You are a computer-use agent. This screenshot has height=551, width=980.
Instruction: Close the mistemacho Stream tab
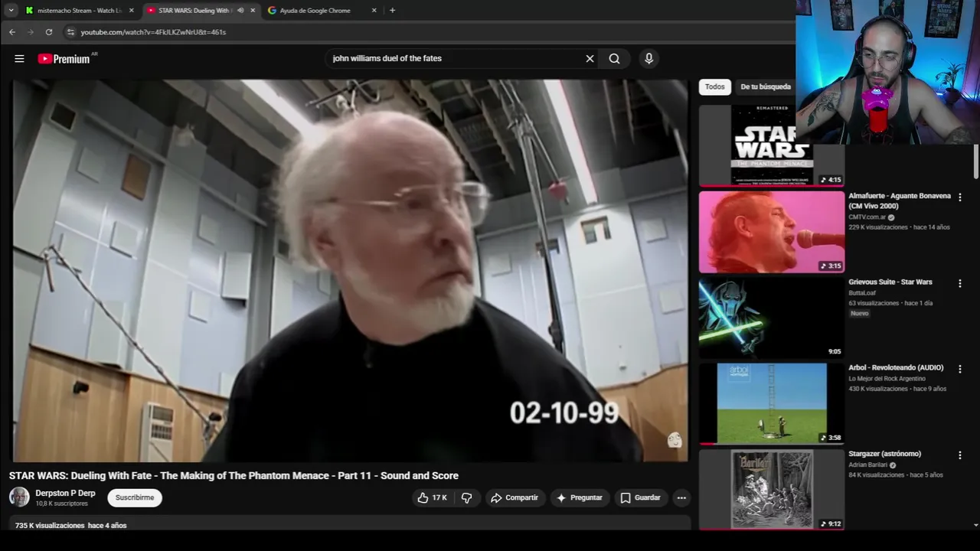pyautogui.click(x=131, y=11)
